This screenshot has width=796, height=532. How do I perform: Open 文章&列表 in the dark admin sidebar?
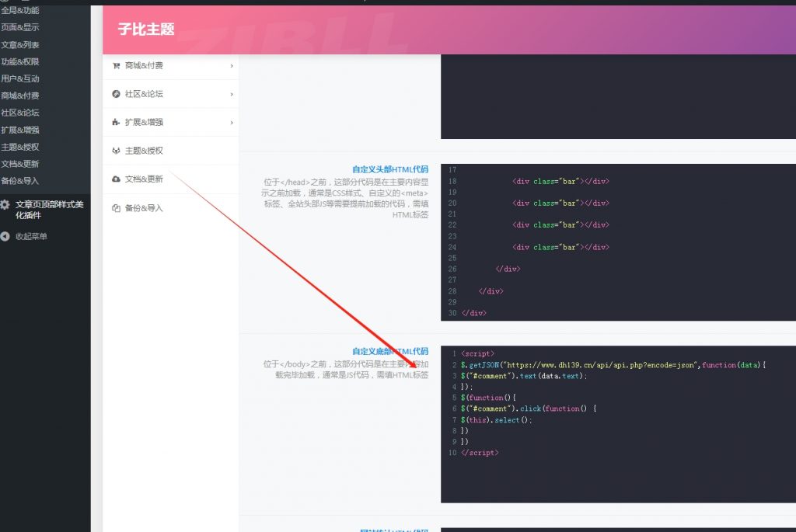pos(20,44)
